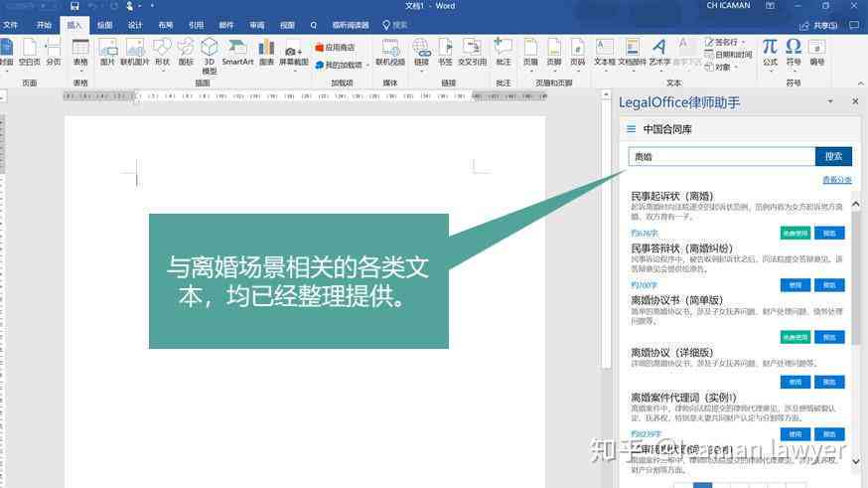The height and width of the screenshot is (488, 868).
Task: Open the Table (表格) insert tool
Action: [x=80, y=55]
